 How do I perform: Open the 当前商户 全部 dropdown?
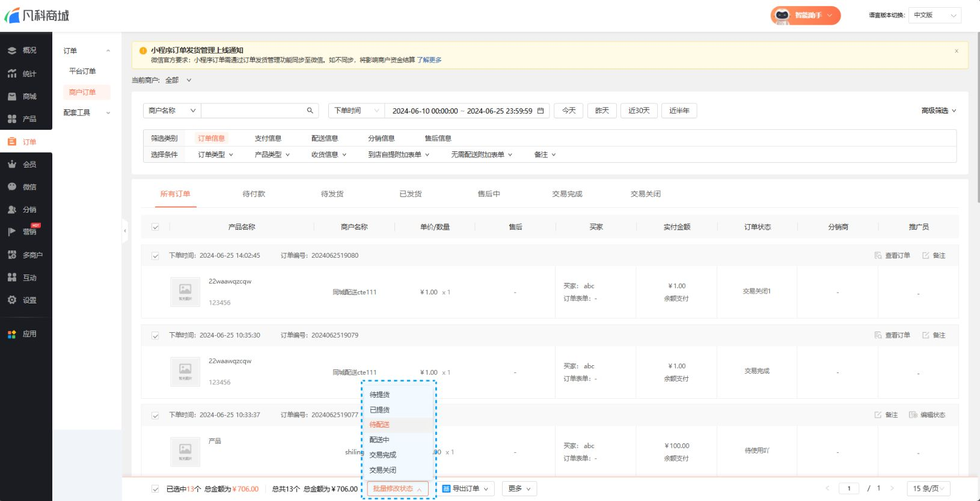pos(178,80)
